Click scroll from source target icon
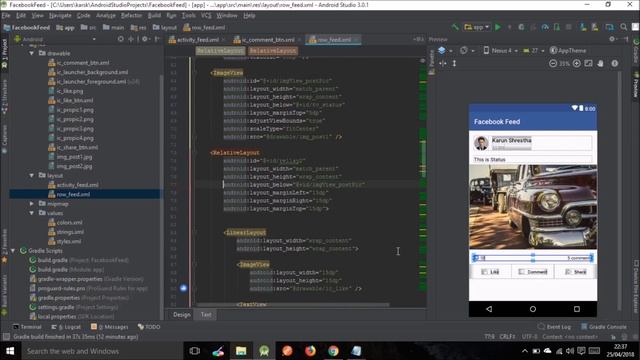Viewport: 640px width, 360px height. click(x=120, y=39)
